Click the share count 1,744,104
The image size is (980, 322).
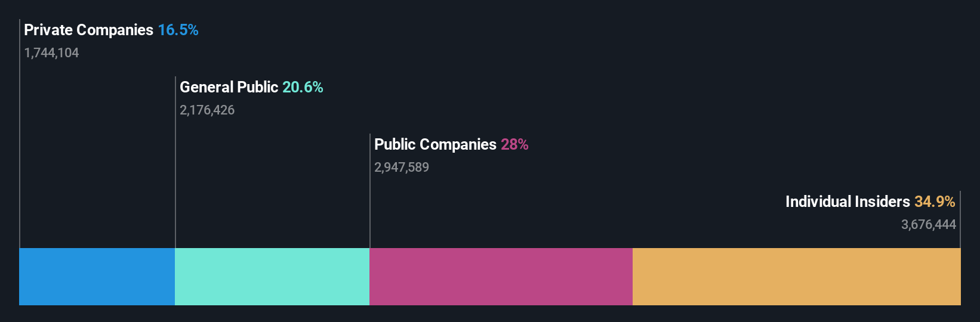(x=51, y=53)
